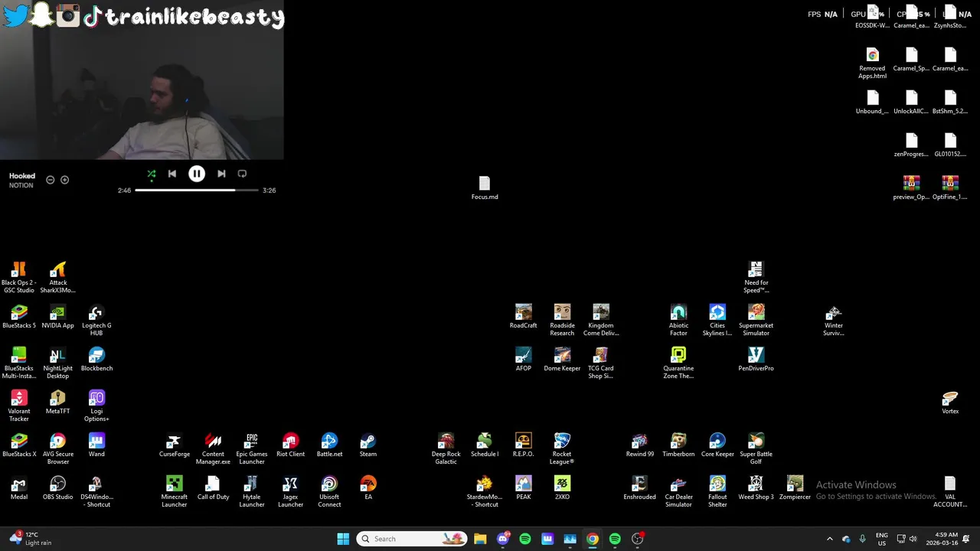This screenshot has width=980, height=551.
Task: Select the Jagex Launcher icon
Action: coord(290,491)
